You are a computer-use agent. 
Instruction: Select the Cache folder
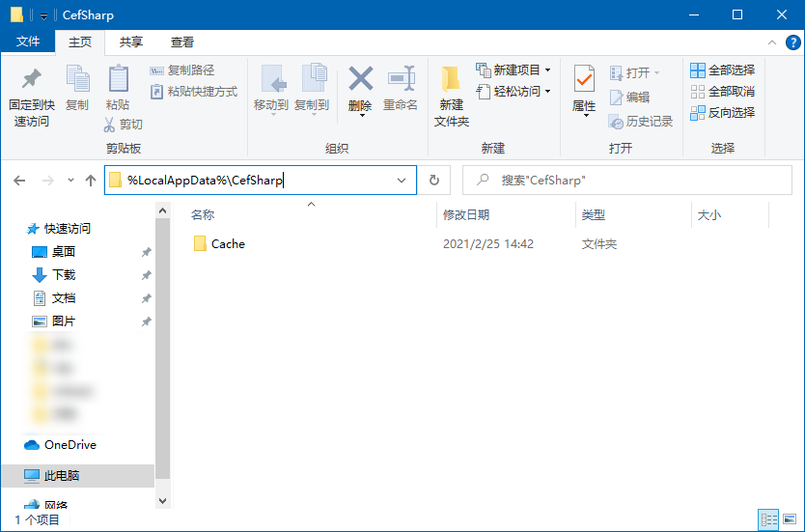220,244
